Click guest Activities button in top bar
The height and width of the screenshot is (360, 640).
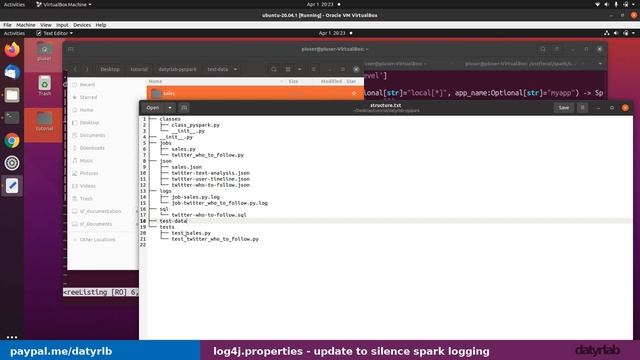coord(14,33)
